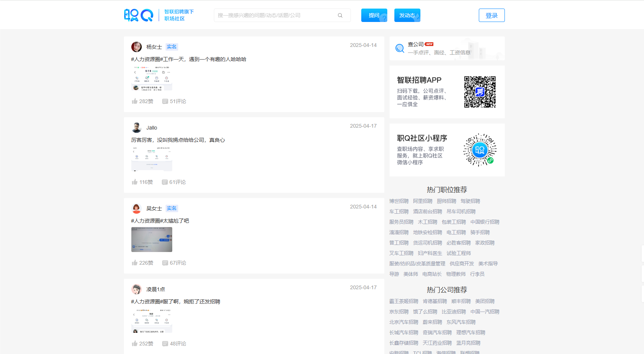Click the search input field
This screenshot has height=354, width=644.
275,15
